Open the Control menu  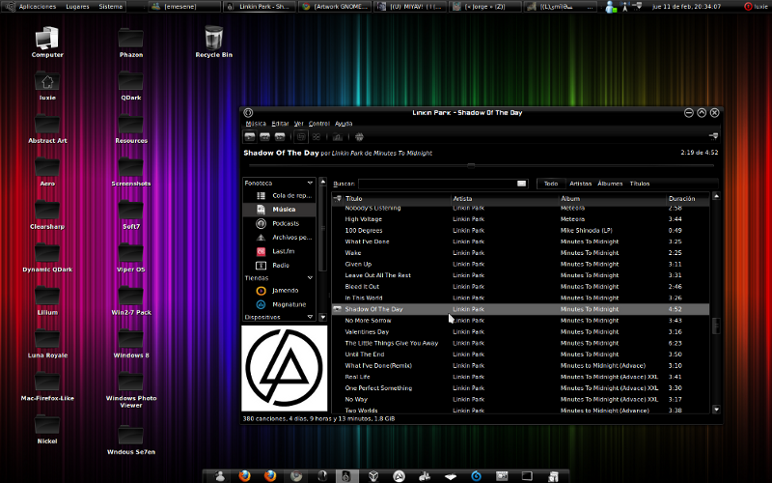pyautogui.click(x=319, y=124)
